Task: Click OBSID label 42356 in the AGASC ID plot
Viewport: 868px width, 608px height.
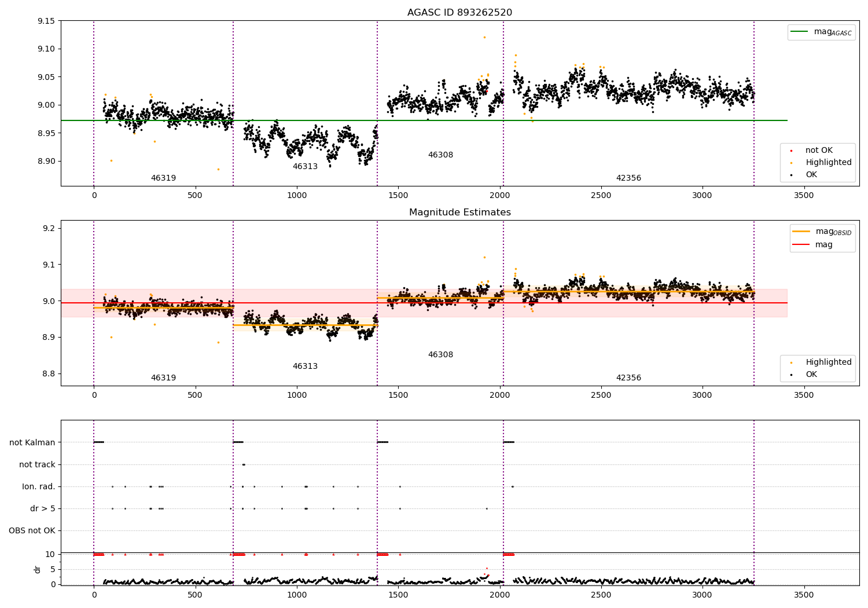Action: (x=628, y=178)
